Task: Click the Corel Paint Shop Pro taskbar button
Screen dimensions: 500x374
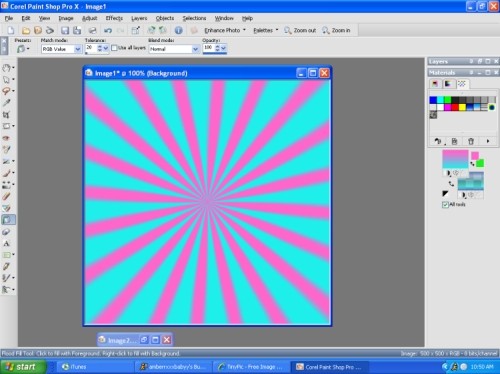Action: coord(329,367)
